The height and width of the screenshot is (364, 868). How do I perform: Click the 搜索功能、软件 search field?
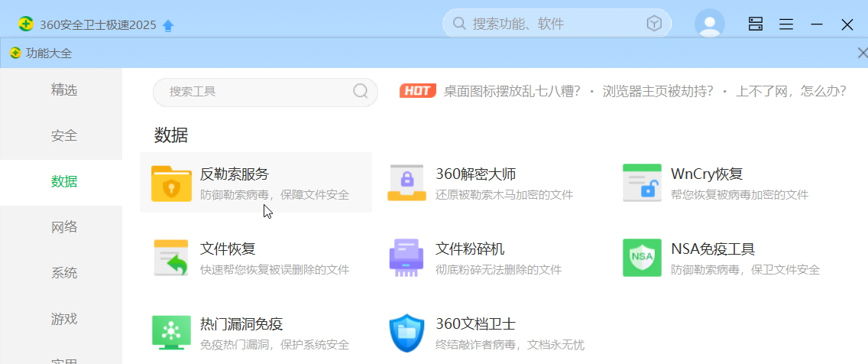point(556,24)
